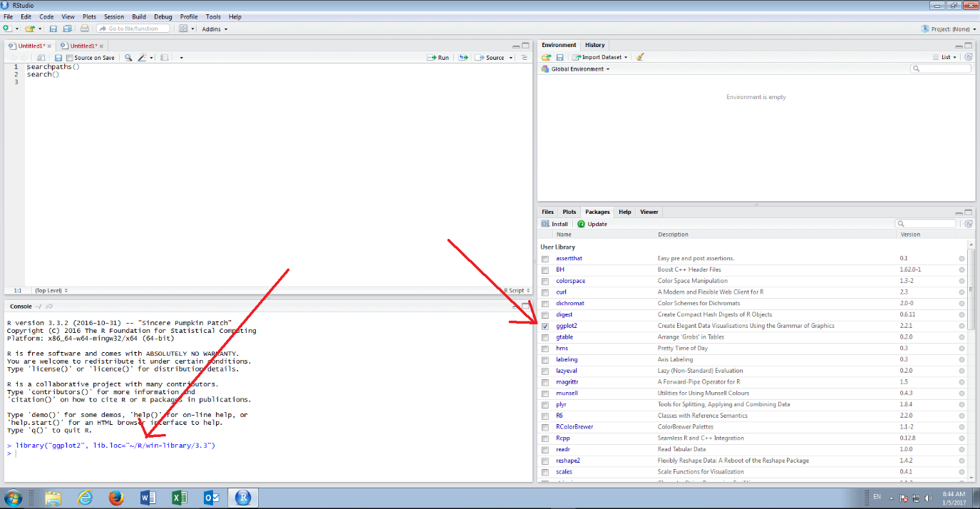Image resolution: width=980 pixels, height=509 pixels.
Task: Open the RColorBrewer package link
Action: pos(574,427)
